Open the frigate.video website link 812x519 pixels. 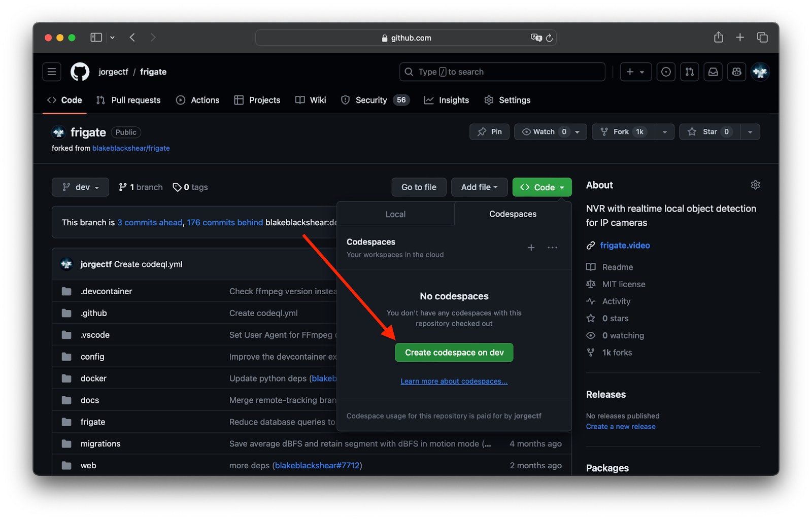click(625, 246)
